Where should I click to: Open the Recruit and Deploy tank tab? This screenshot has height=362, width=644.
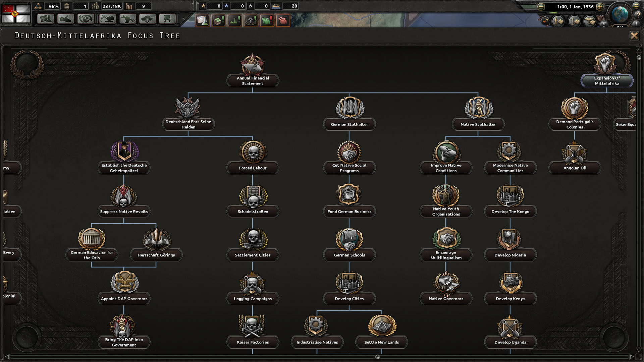[x=148, y=19]
